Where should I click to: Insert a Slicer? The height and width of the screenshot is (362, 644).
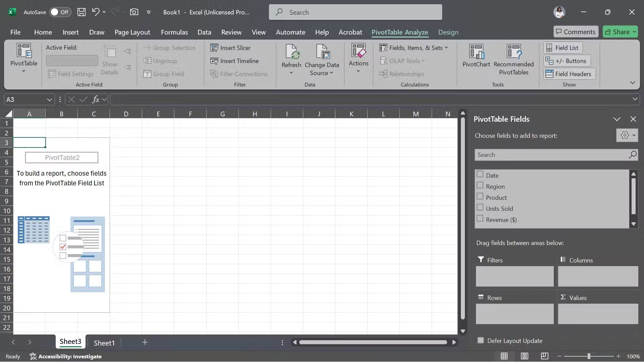point(234,48)
